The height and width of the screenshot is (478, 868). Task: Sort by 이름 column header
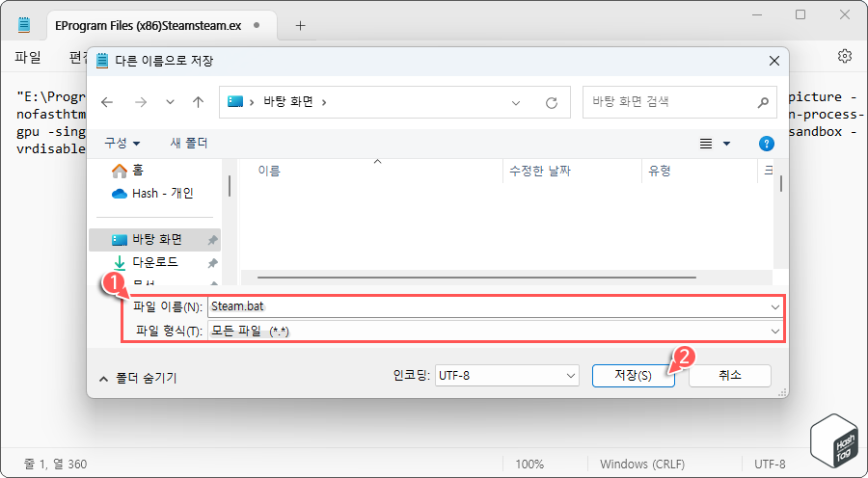coord(371,171)
